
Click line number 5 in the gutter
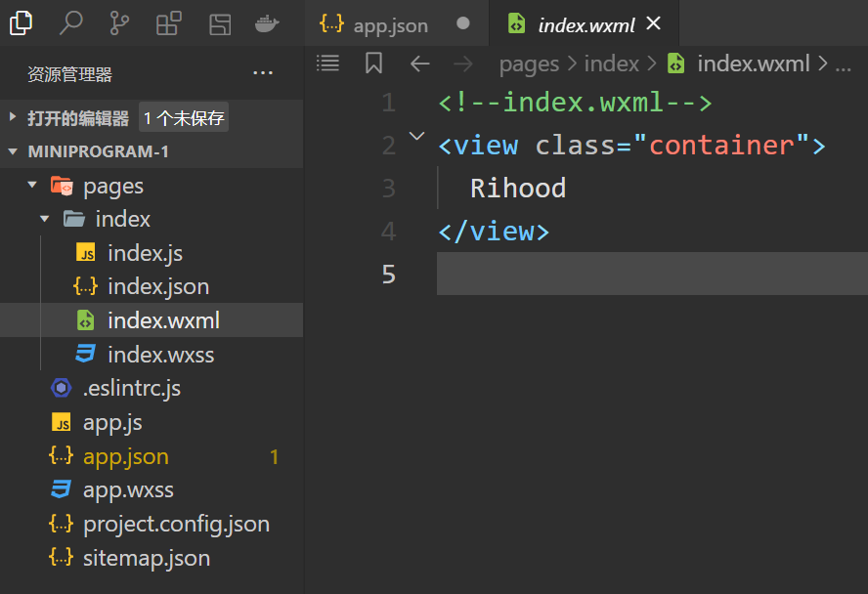(x=389, y=275)
